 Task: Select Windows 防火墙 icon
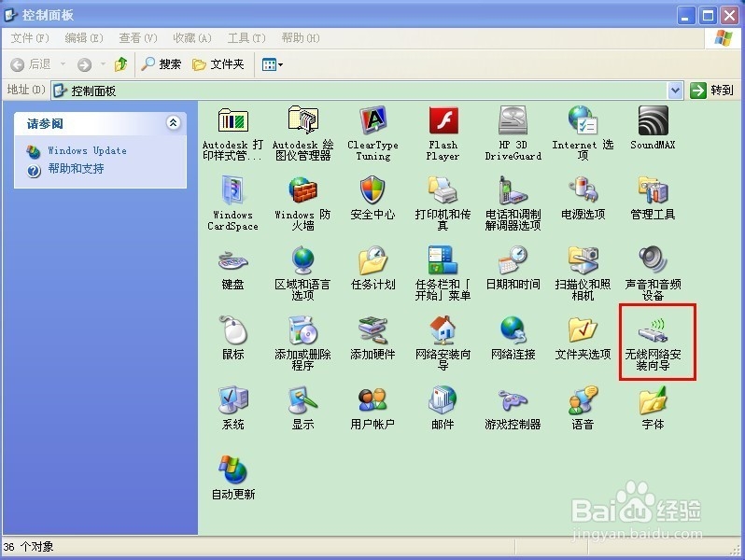pyautogui.click(x=302, y=190)
